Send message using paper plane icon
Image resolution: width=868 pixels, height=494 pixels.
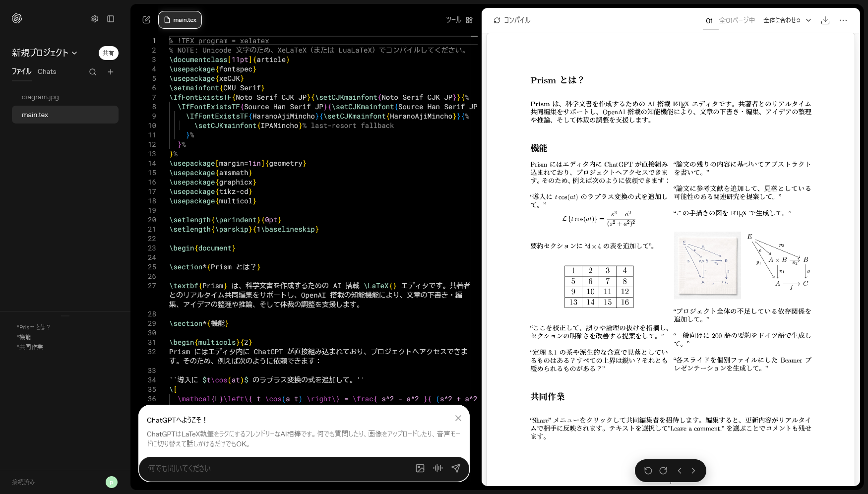point(456,468)
